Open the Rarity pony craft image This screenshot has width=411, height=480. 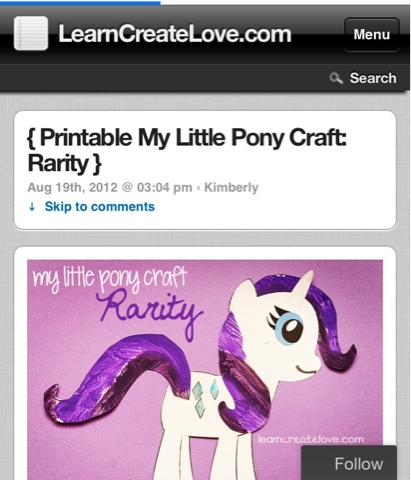tap(205, 370)
